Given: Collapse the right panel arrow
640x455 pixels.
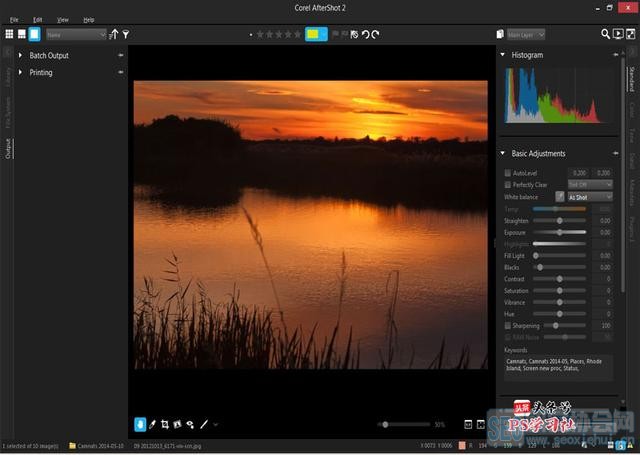Looking at the screenshot, I should click(631, 52).
